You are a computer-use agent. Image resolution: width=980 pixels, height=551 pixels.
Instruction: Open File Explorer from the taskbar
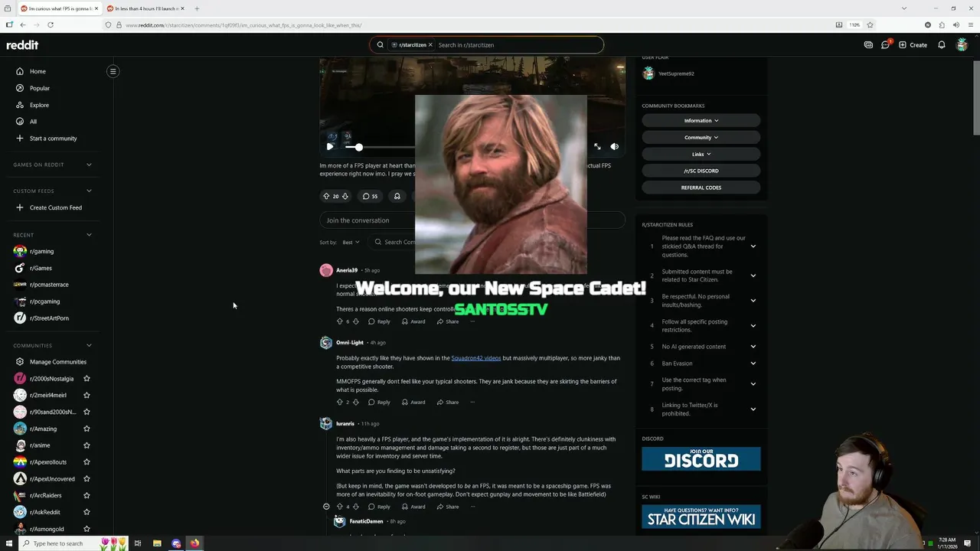157,543
